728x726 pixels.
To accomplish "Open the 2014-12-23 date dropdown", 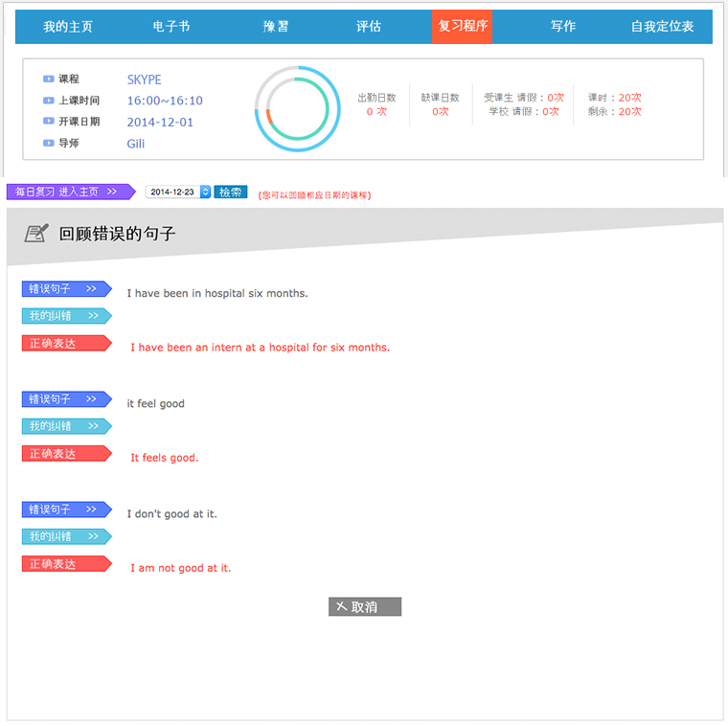I will 205,192.
